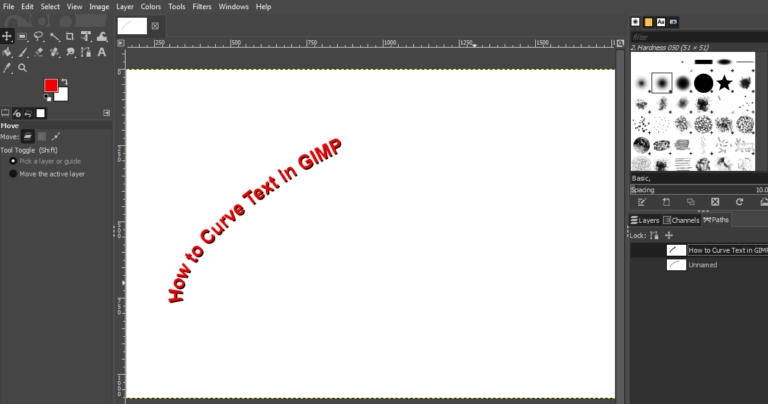Open the Filters menu

pos(203,7)
